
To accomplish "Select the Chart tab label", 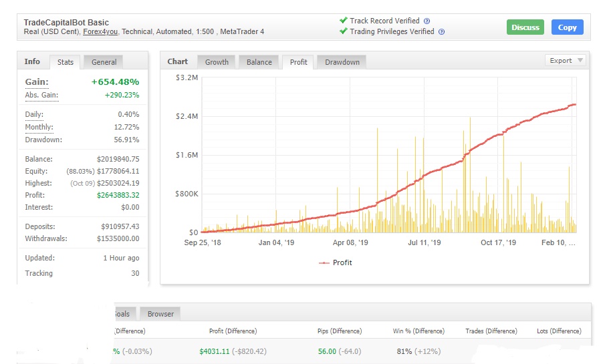I will [177, 61].
